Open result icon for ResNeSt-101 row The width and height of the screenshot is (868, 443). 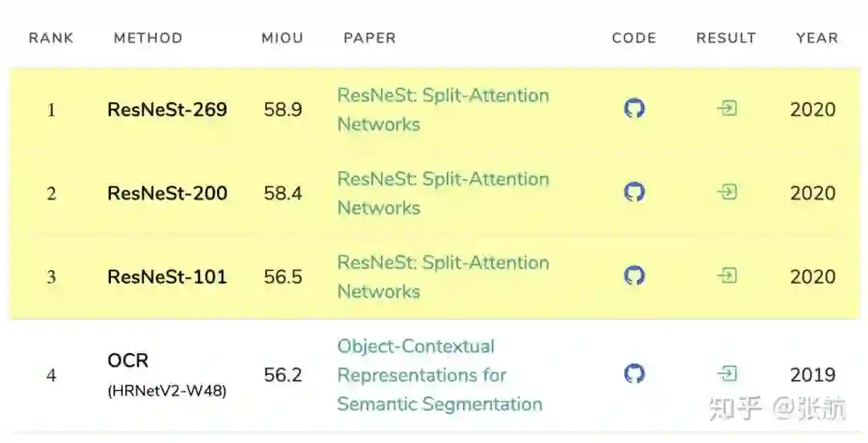click(x=727, y=276)
